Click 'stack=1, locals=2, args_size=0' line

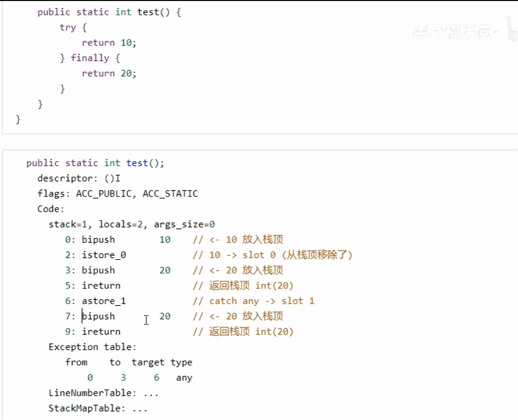coord(132,224)
